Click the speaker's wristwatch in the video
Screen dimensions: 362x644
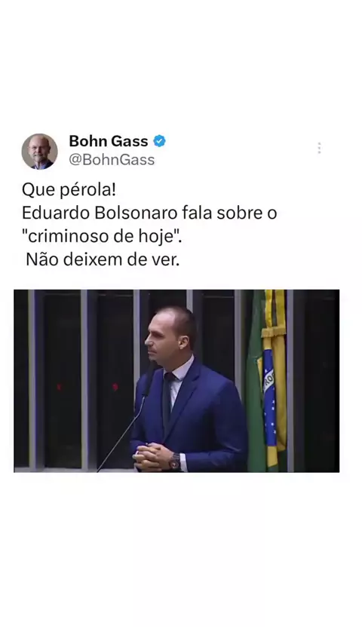tap(175, 462)
